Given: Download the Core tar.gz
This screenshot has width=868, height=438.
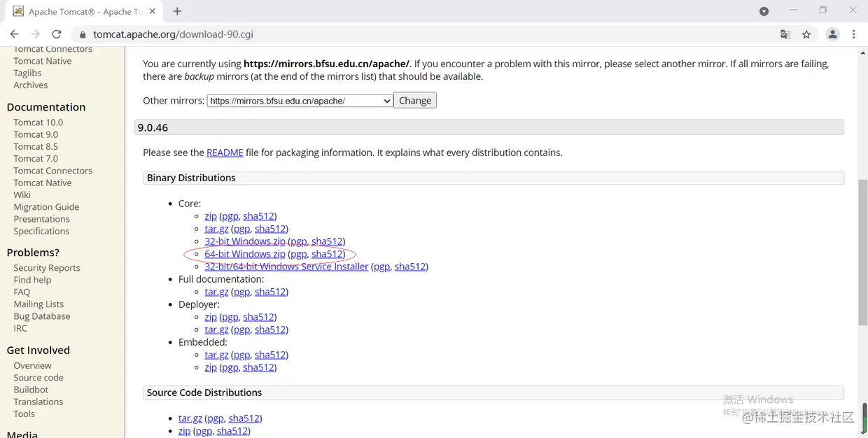Looking at the screenshot, I should (x=216, y=229).
